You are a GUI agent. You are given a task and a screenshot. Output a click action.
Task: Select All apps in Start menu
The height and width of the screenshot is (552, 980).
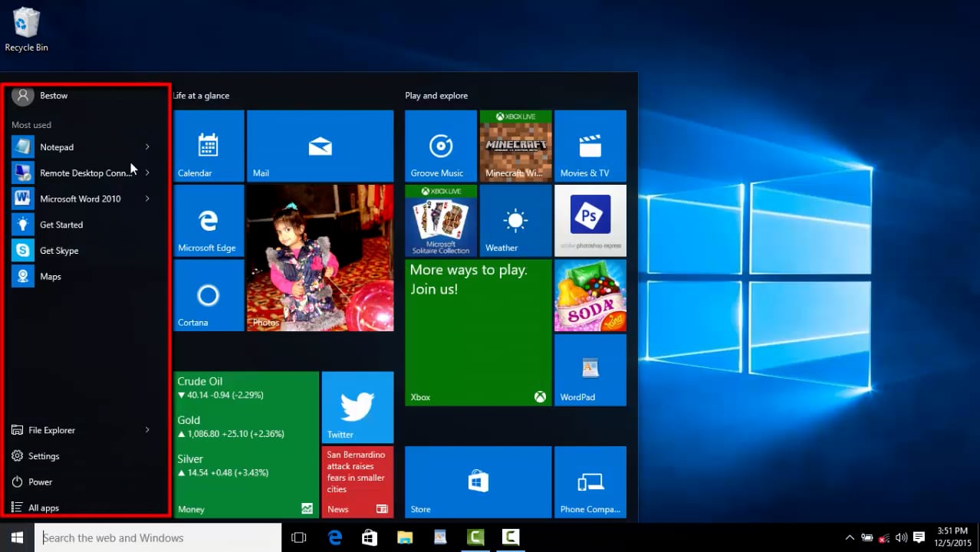point(43,508)
